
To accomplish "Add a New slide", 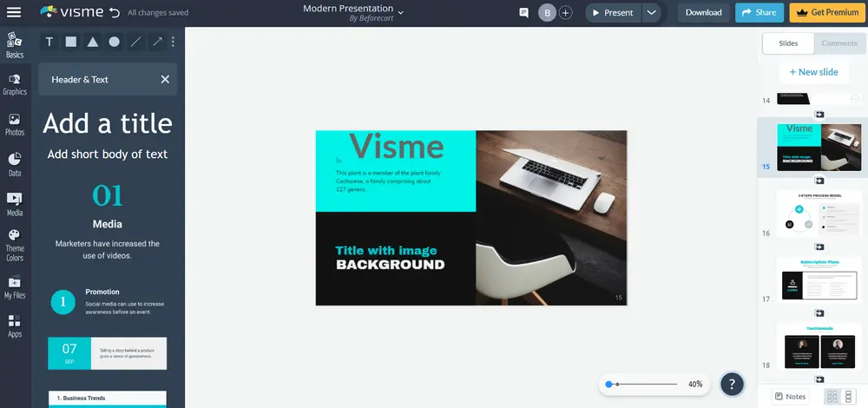I will [814, 72].
